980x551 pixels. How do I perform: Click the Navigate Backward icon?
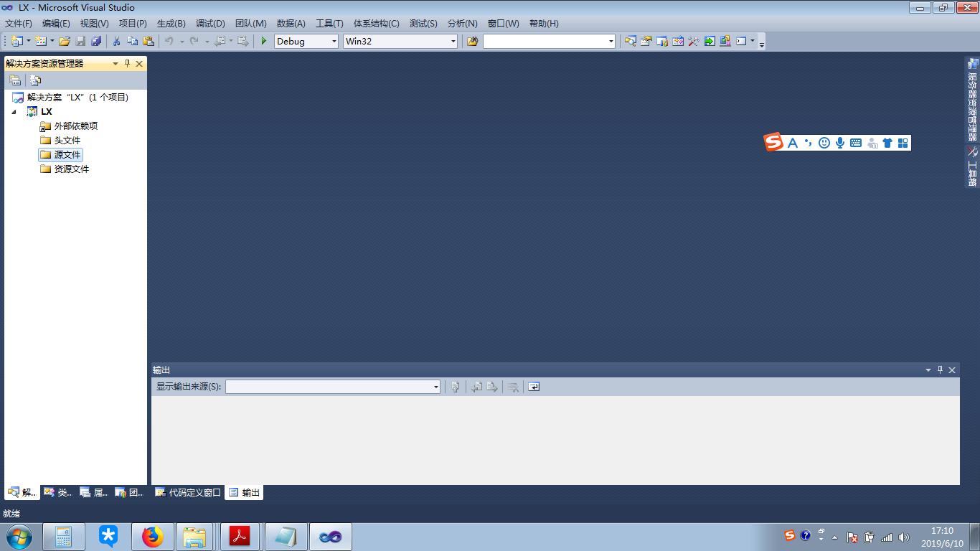(220, 41)
